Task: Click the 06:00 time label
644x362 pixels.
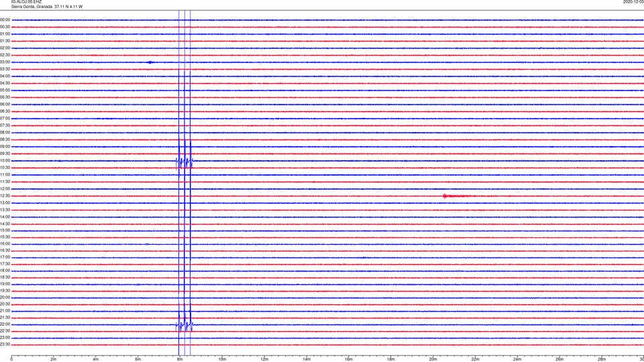Action: pos(5,105)
